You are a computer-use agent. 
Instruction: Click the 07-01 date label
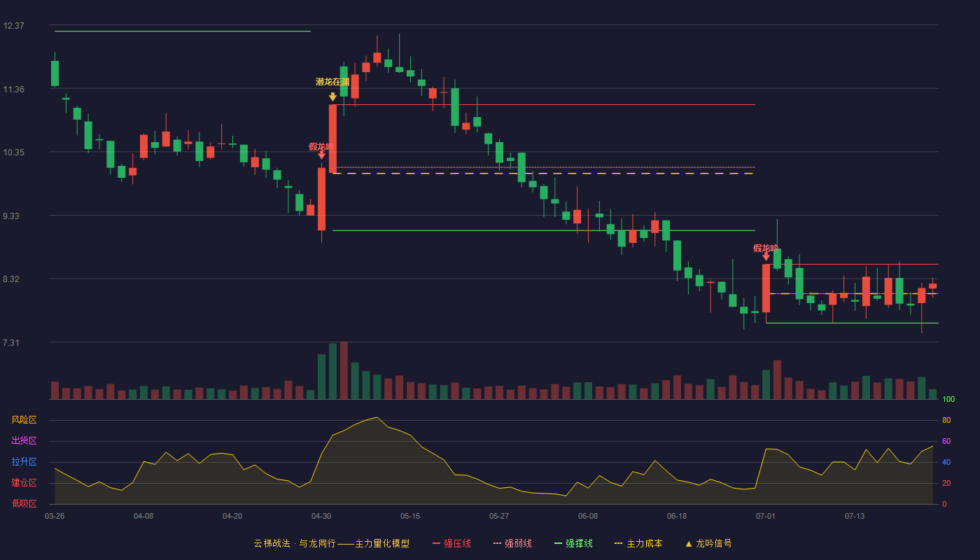pyautogui.click(x=766, y=516)
